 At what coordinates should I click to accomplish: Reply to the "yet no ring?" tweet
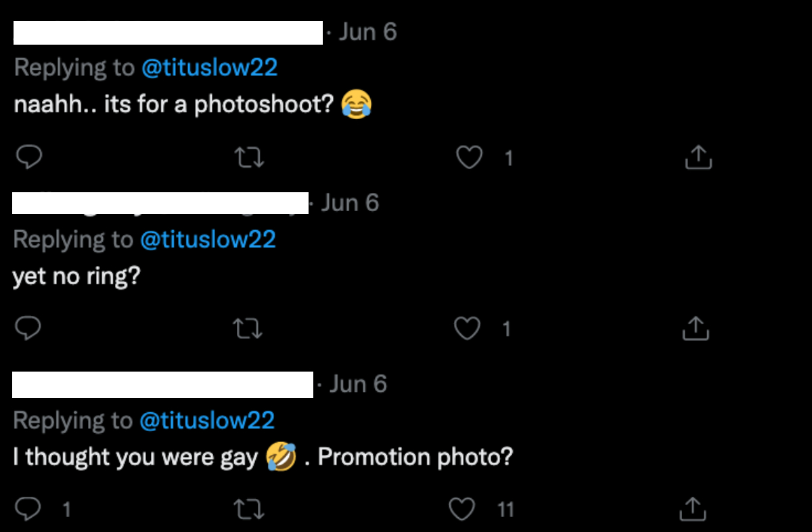coord(28,329)
